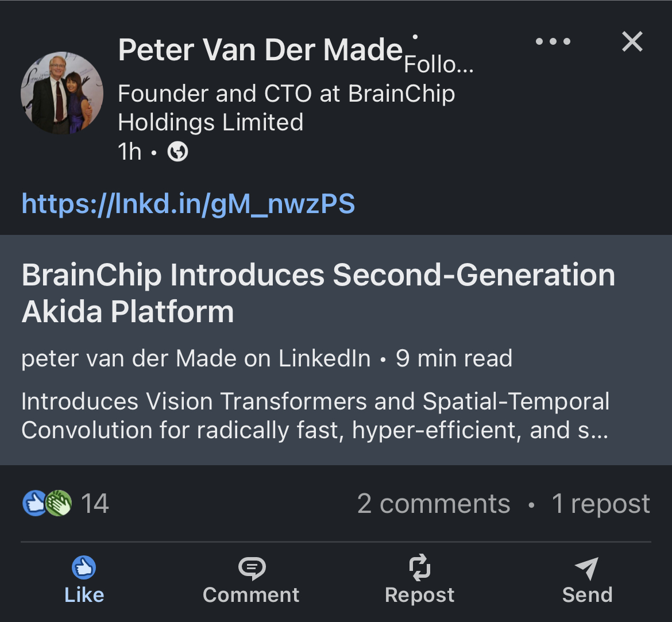Image resolution: width=672 pixels, height=622 pixels.
Task: Open the three-dot post options menu
Action: tap(553, 41)
